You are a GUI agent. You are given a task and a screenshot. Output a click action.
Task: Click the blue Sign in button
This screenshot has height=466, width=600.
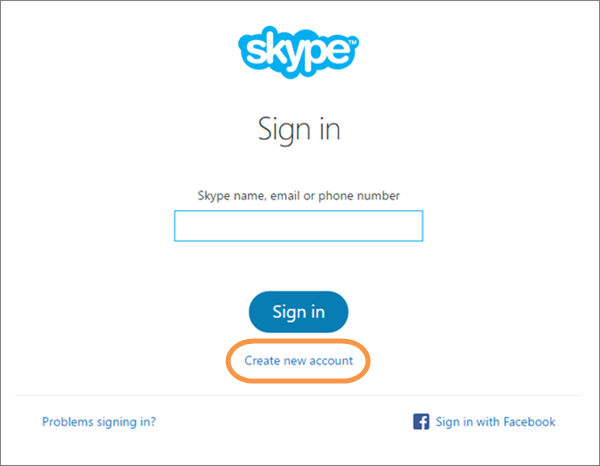pyautogui.click(x=298, y=312)
